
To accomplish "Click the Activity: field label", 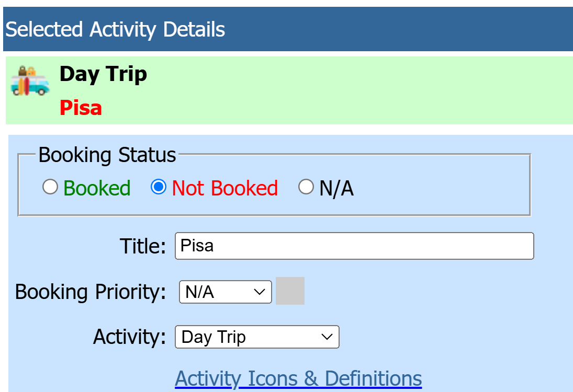I will click(130, 337).
